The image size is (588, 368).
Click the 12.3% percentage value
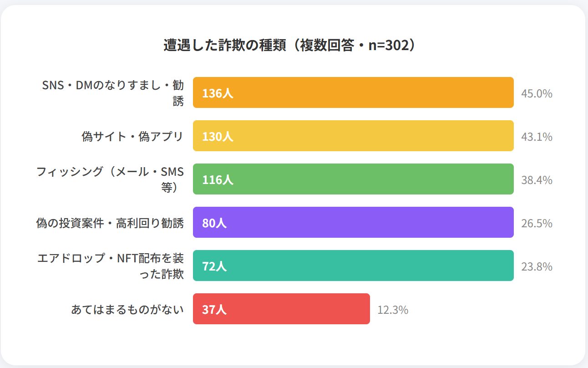[393, 310]
